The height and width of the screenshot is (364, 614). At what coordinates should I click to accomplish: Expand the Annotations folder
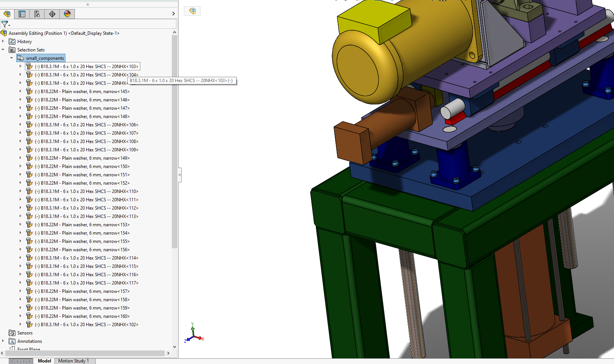pos(3,341)
